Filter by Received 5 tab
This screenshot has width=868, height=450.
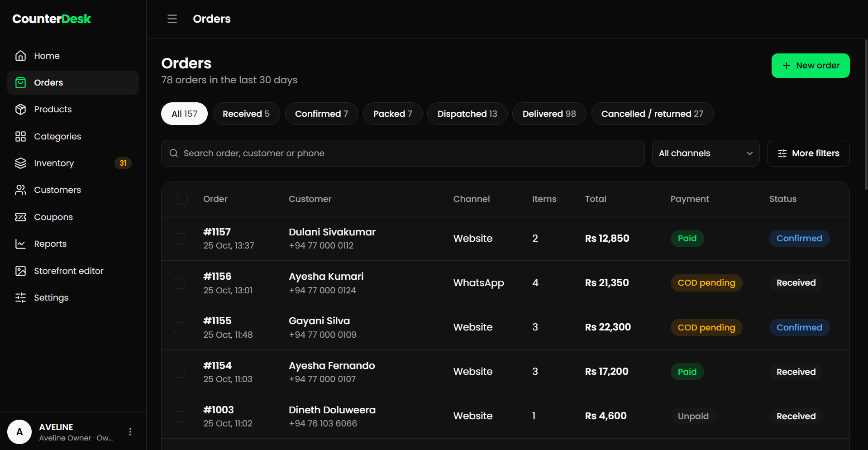point(246,114)
